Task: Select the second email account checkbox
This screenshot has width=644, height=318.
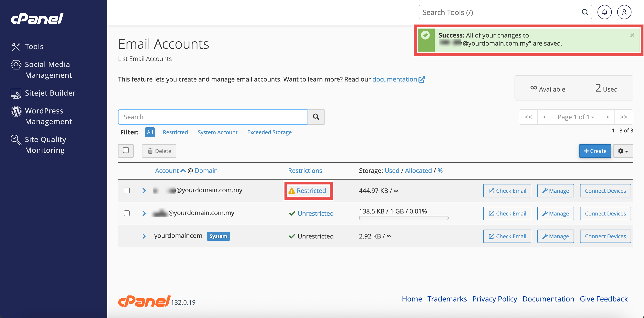Action: pos(127,213)
